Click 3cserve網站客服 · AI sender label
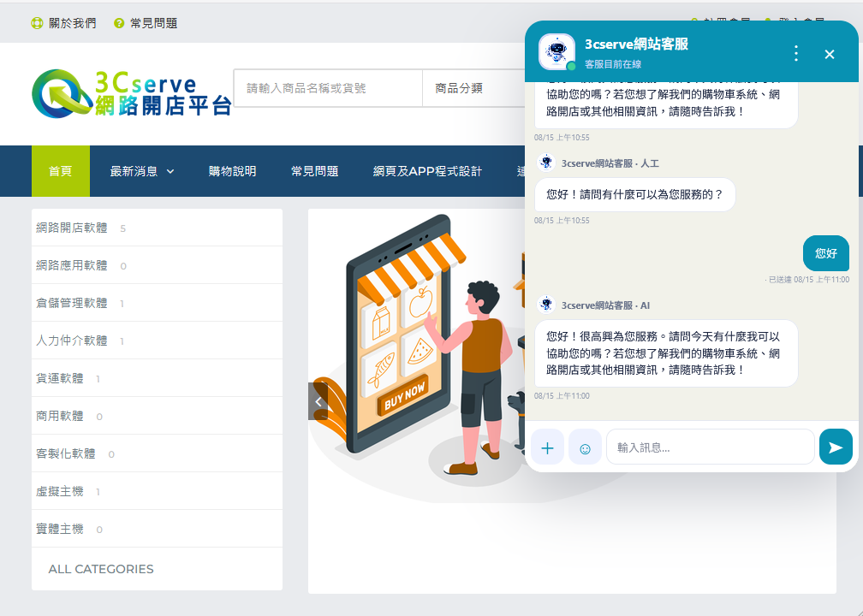The height and width of the screenshot is (616, 863). (605, 305)
